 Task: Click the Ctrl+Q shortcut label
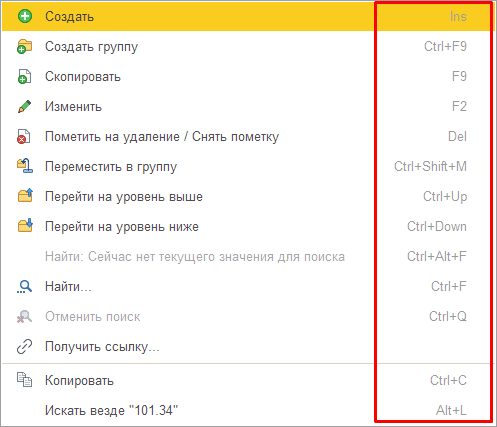[448, 316]
